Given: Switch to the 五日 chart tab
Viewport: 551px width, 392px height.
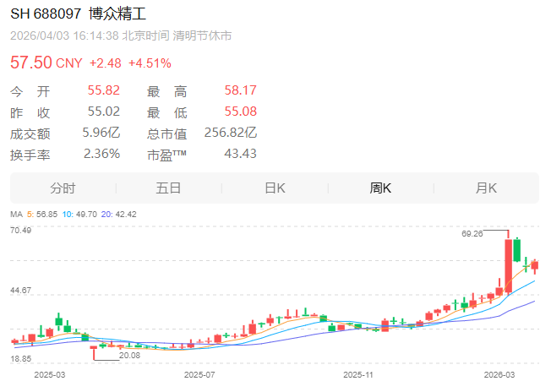Looking at the screenshot, I should [x=169, y=188].
